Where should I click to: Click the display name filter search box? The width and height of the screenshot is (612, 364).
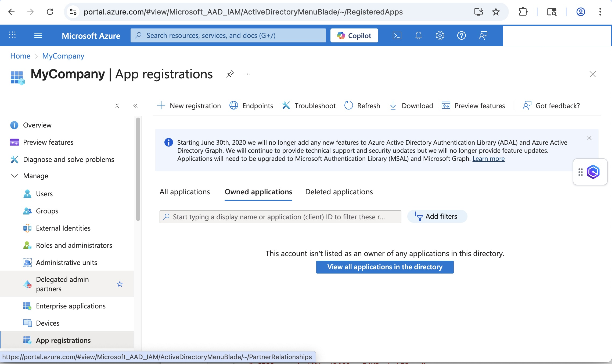tap(280, 217)
